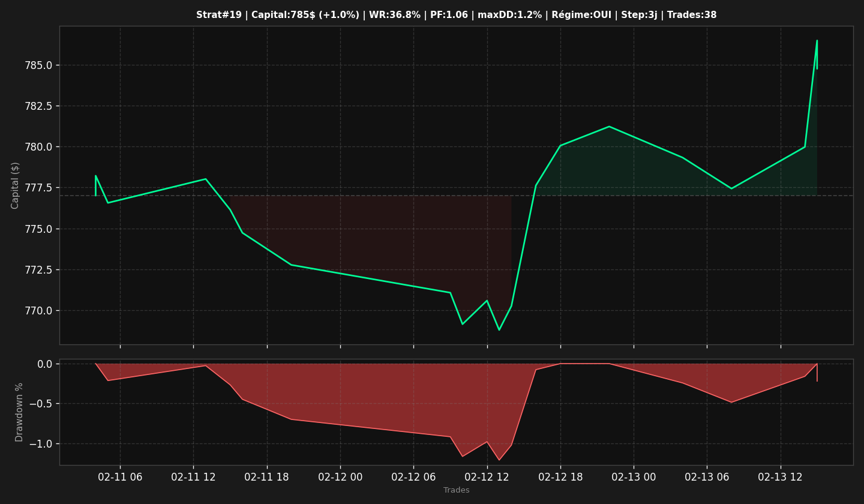Click the 785.0 capital axis tick label
This screenshot has height=504, width=864.
coord(38,65)
